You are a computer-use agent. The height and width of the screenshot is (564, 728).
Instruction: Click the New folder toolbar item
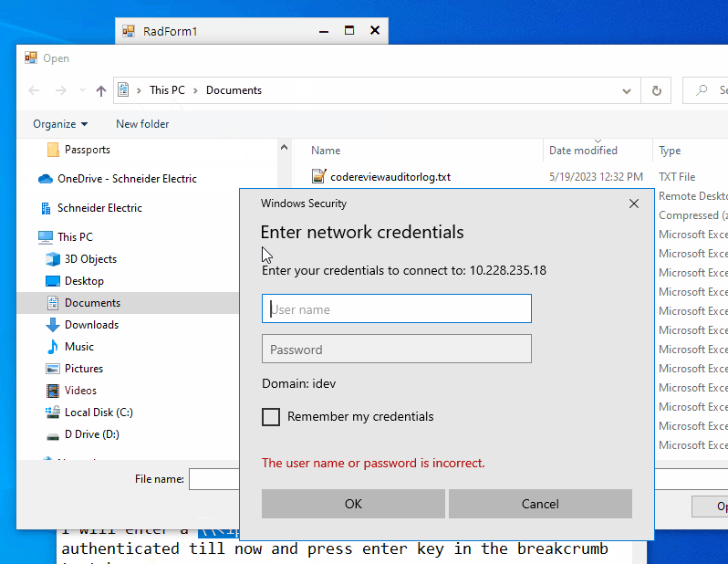coord(142,124)
